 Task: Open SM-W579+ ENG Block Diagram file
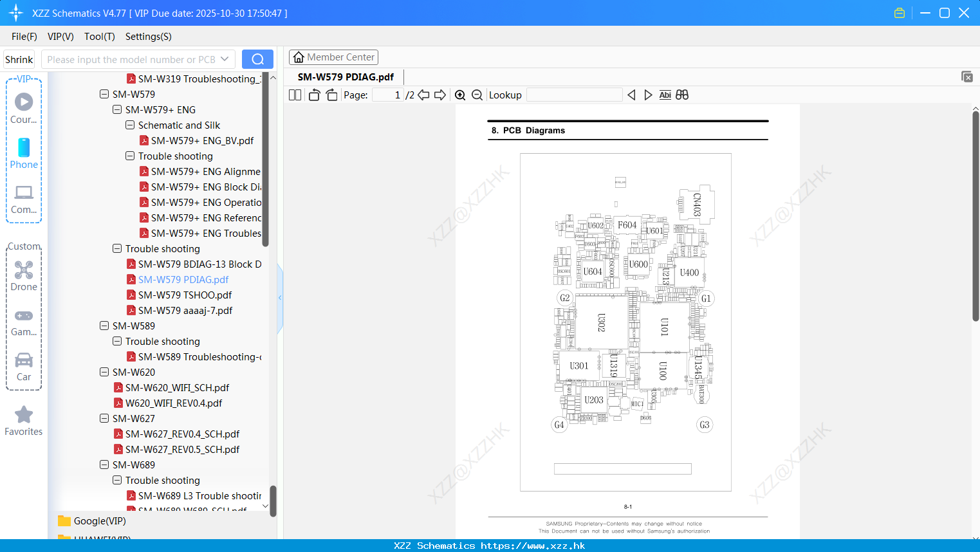(200, 187)
